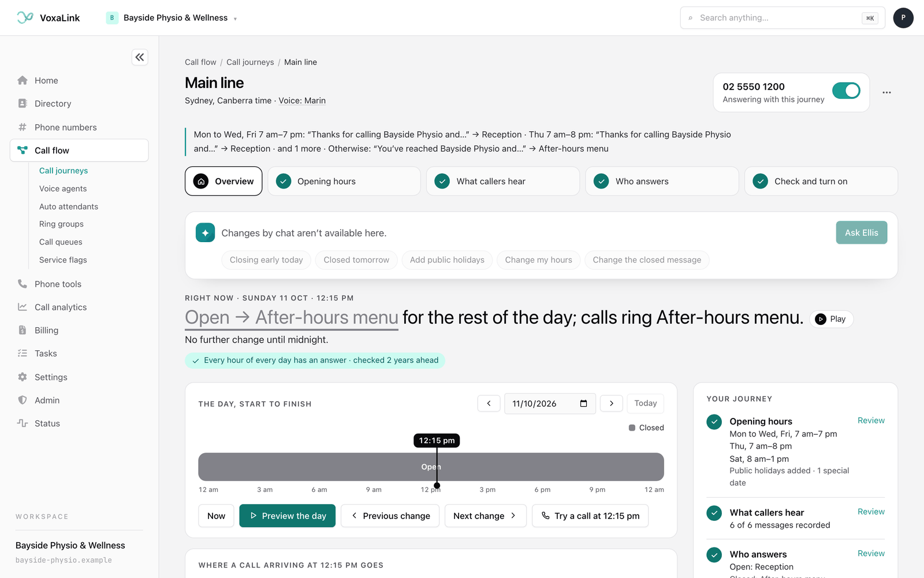Viewport: 924px width, 578px height.
Task: Click the VoxaLink logo icon
Action: click(x=25, y=17)
